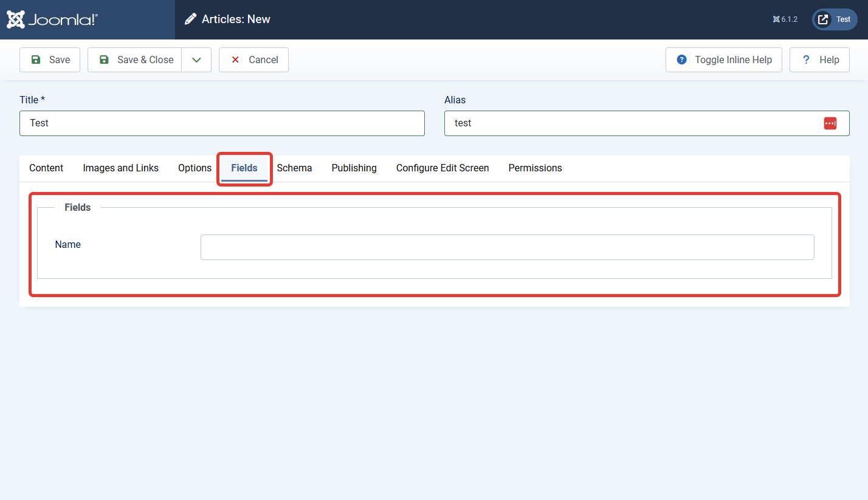Screen dimensions: 868x500
Task: Click into the Name custom field input
Action: [x=508, y=247]
